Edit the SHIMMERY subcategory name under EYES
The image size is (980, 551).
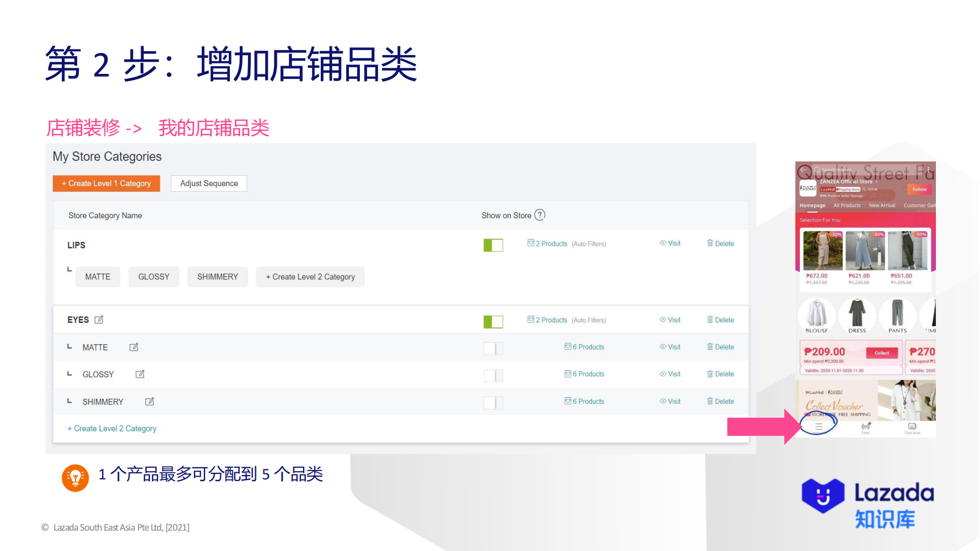(149, 402)
